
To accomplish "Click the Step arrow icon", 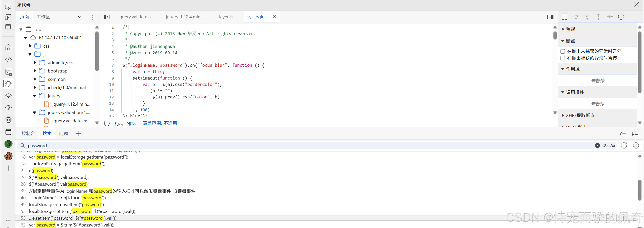I will pyautogui.click(x=610, y=17).
